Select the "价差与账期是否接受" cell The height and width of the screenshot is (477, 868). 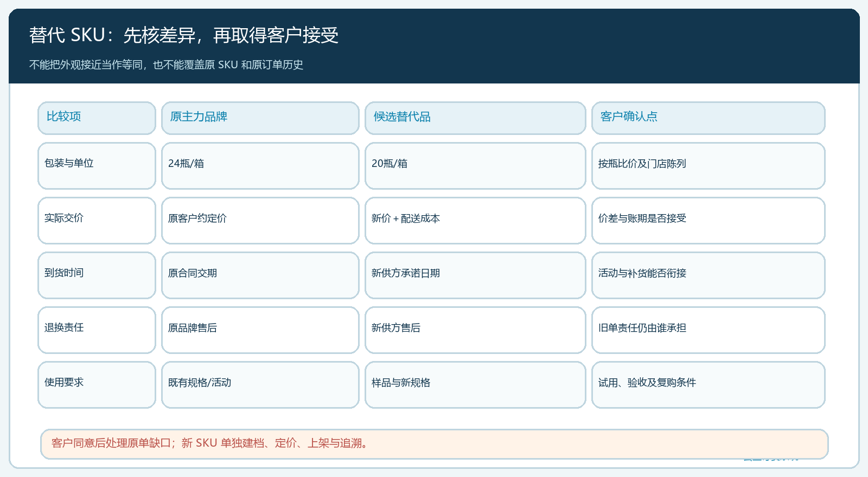pos(709,221)
